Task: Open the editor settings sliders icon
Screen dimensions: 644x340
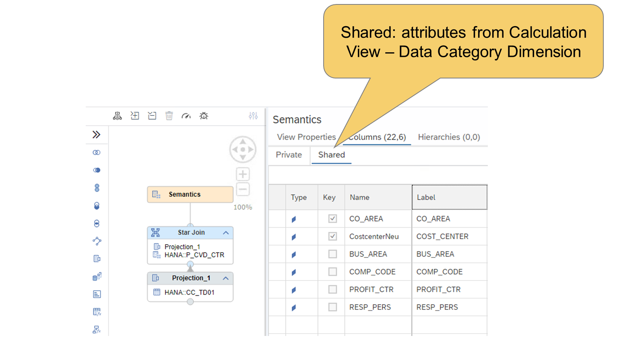Action: pos(253,116)
